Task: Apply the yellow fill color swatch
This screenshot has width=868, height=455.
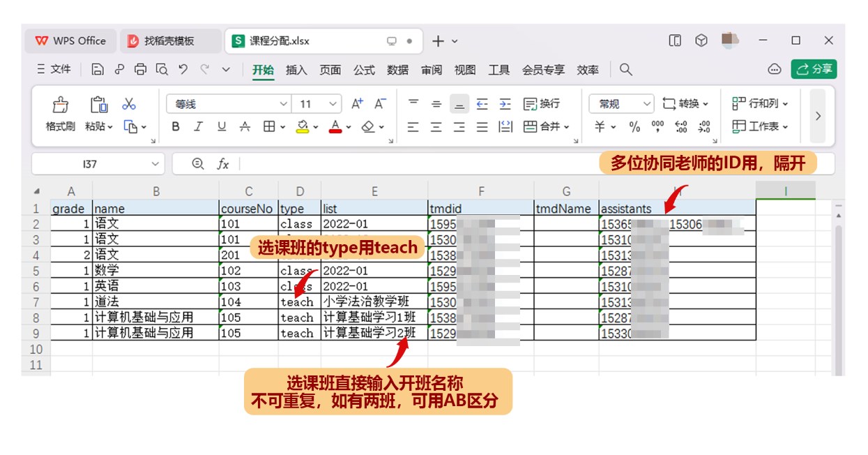Action: click(303, 126)
